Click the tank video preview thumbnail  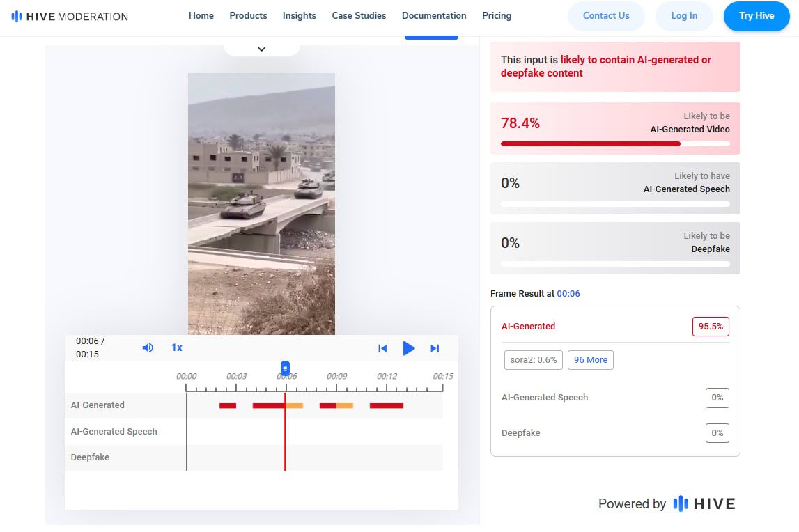coord(261,203)
